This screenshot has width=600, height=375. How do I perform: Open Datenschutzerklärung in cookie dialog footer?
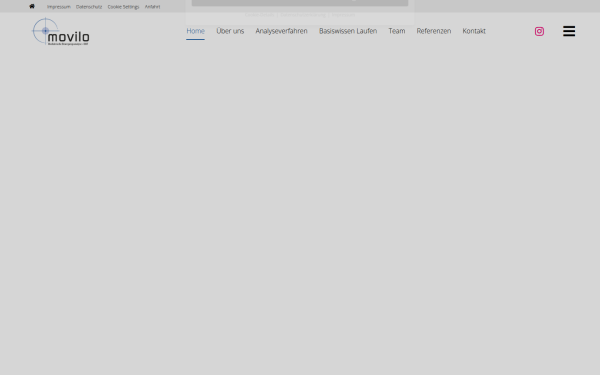[x=303, y=15]
